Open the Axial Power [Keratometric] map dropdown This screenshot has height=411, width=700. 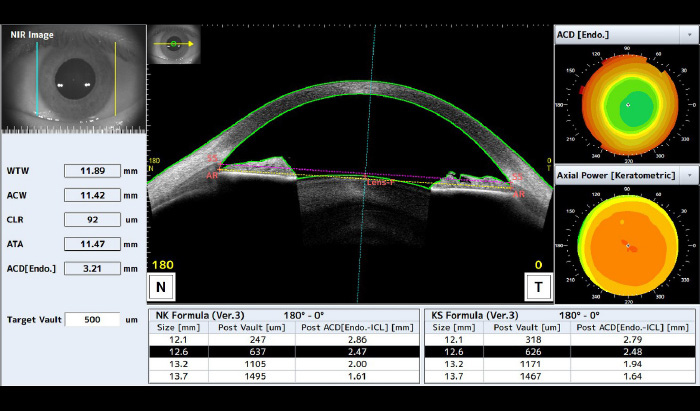pos(688,175)
